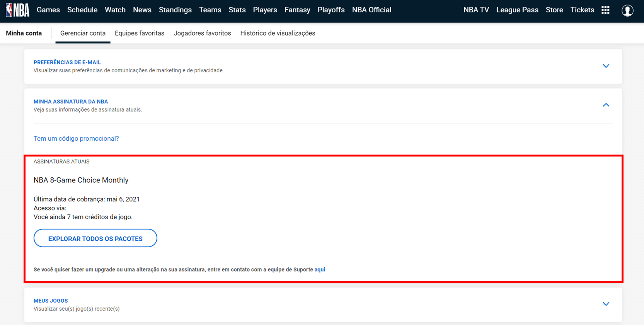Viewport: 644px width, 325px height.
Task: Expand the Preferências de e-mail section
Action: (606, 66)
